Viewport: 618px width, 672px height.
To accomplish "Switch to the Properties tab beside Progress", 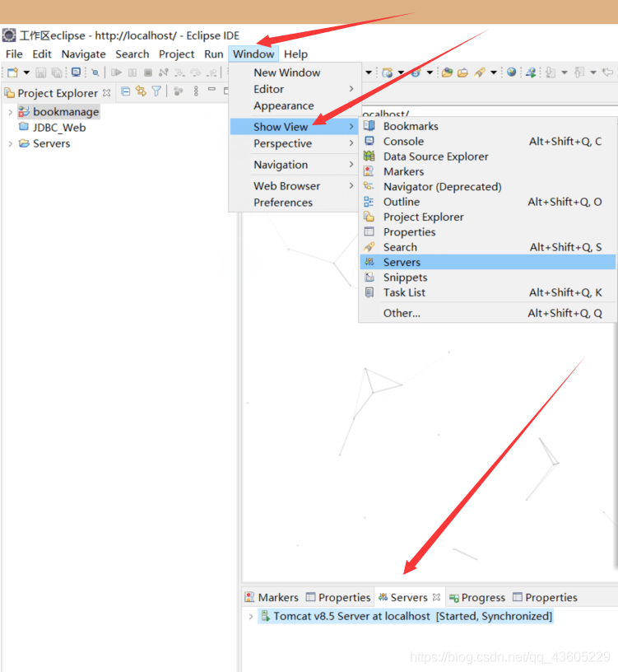I will coord(546,597).
